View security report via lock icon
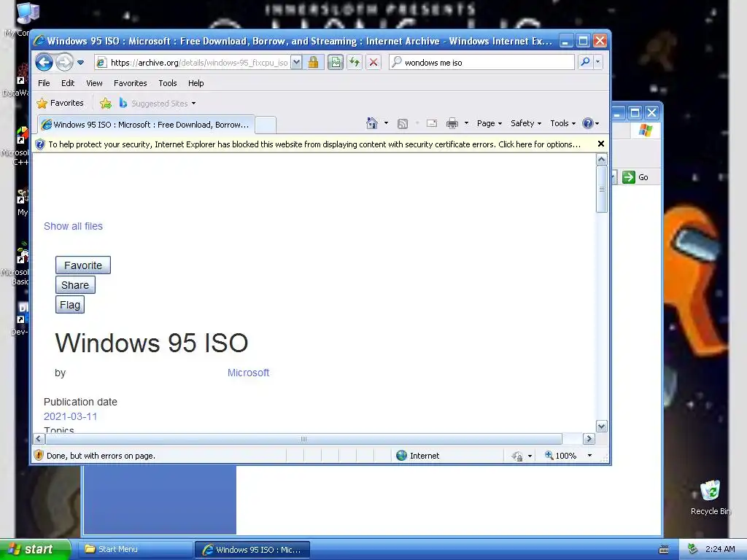 click(313, 63)
